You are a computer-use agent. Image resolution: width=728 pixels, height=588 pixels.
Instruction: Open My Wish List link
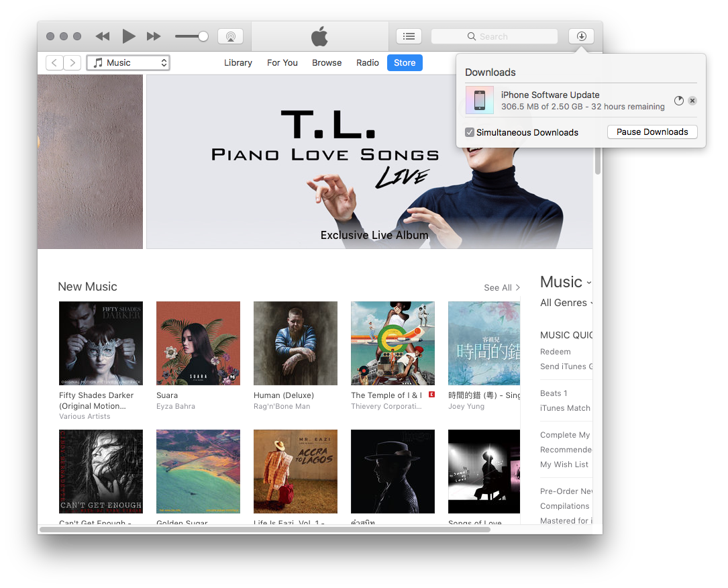pos(564,464)
